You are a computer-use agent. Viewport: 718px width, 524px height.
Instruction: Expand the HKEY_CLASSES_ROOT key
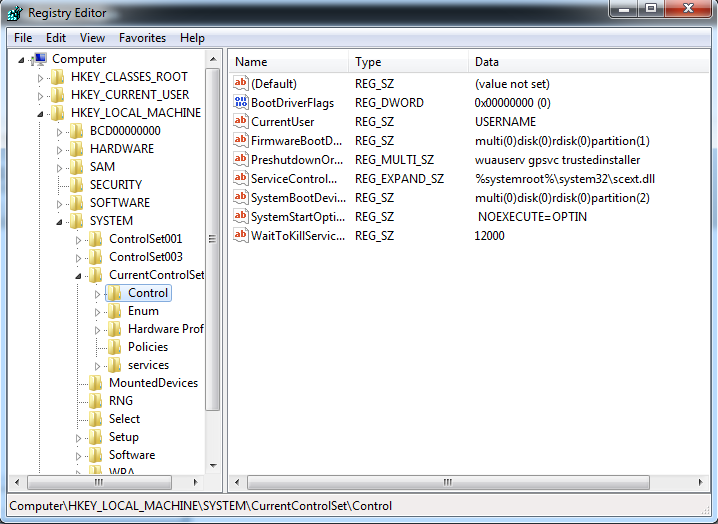coord(41,77)
